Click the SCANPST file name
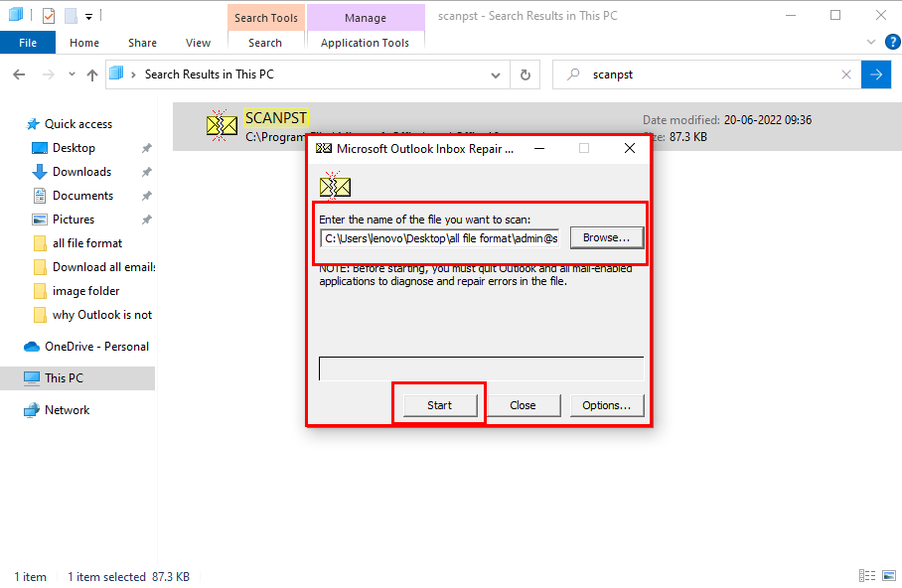This screenshot has width=902, height=588. coord(276,118)
